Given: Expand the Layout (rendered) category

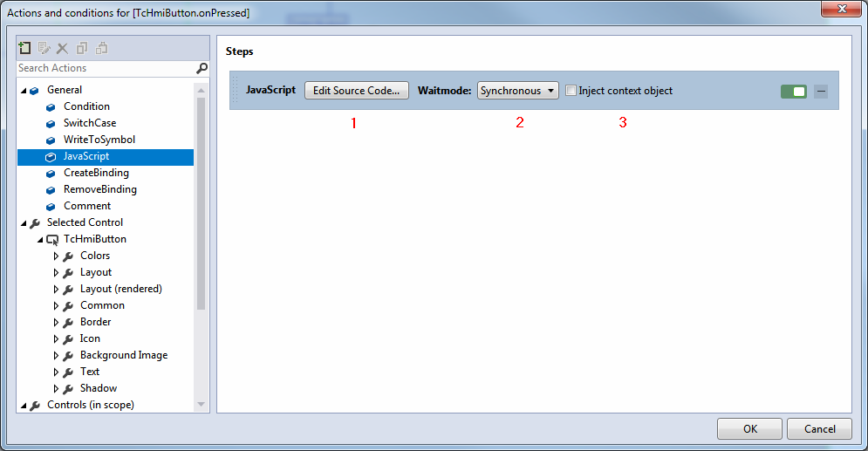Looking at the screenshot, I should pos(56,290).
